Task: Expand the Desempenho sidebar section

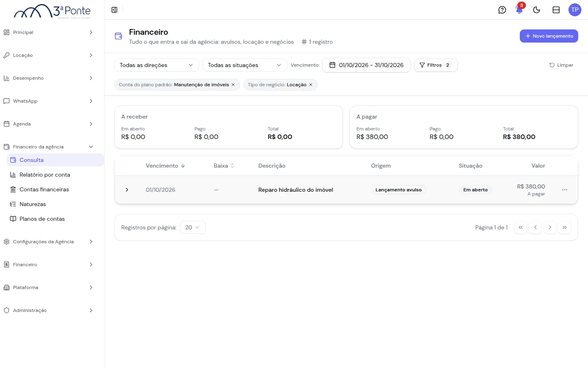Action: (49, 78)
